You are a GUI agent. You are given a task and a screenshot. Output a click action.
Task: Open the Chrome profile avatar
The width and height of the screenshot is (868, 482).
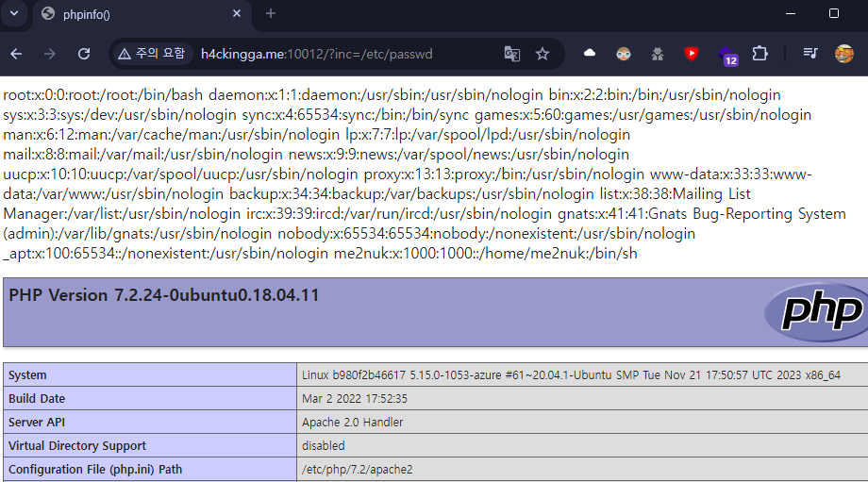[844, 54]
